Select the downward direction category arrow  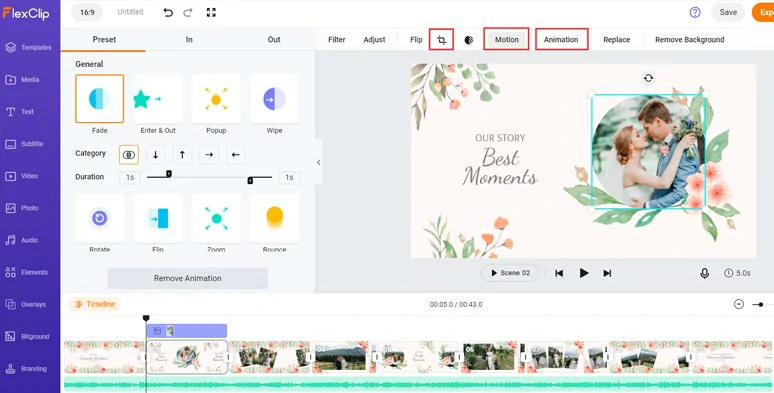[x=155, y=155]
